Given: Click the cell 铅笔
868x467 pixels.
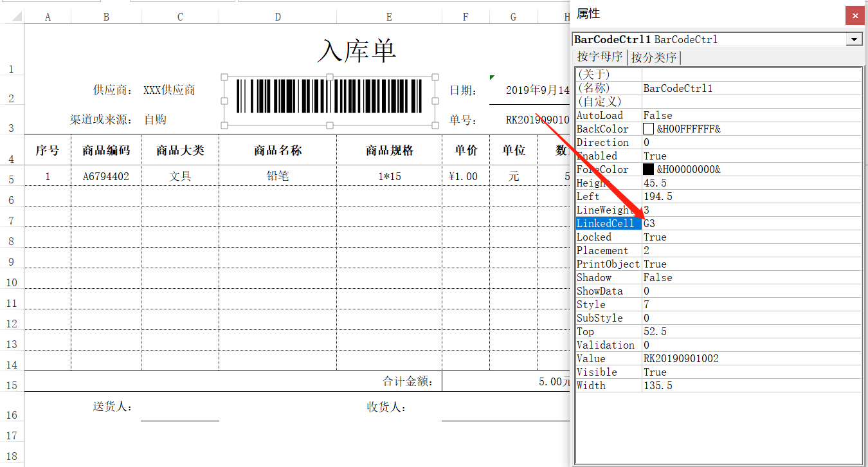Looking at the screenshot, I should point(278,176).
